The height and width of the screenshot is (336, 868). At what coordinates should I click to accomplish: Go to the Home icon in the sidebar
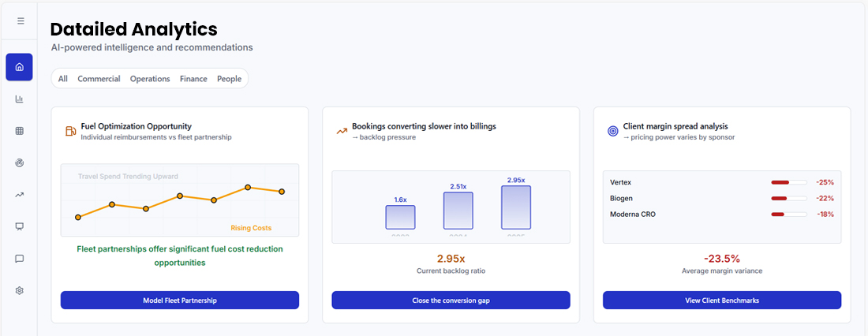pyautogui.click(x=20, y=67)
